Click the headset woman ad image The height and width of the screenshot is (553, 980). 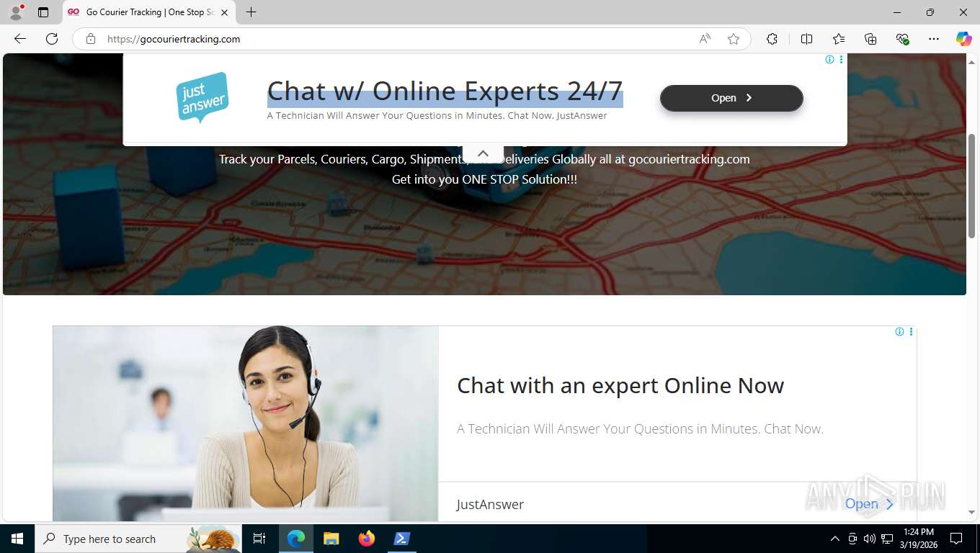coord(246,423)
